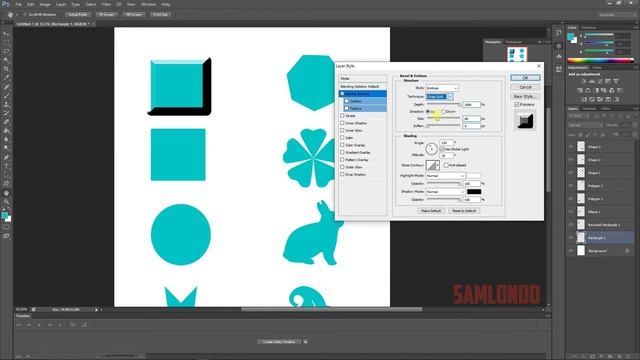Hide the Rectangle 1 layer eye icon
This screenshot has width=640, height=360.
(571, 238)
